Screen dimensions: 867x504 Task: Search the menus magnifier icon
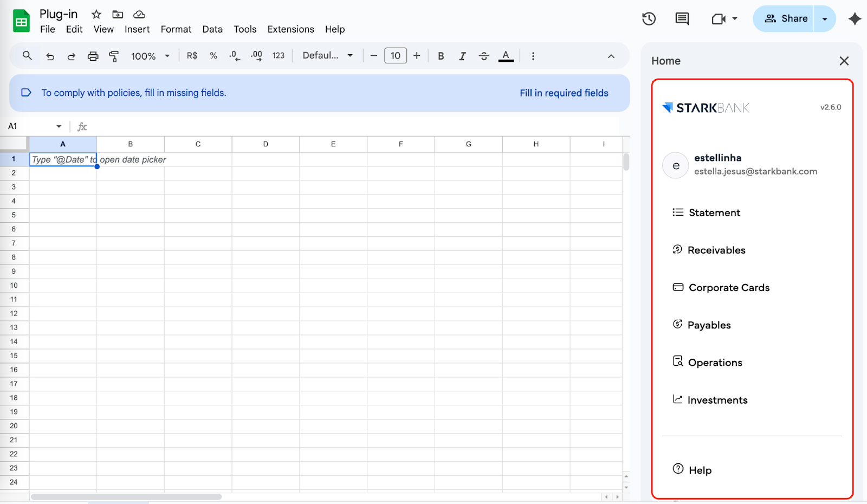[27, 56]
